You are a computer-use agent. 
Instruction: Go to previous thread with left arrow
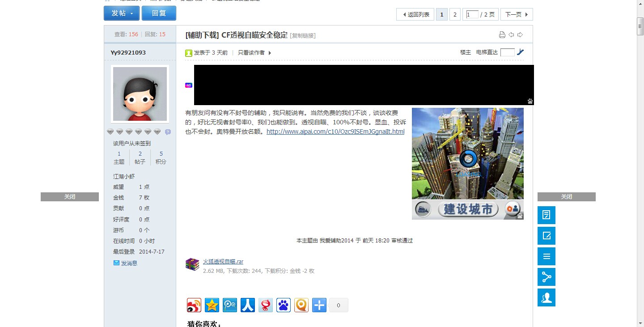pyautogui.click(x=511, y=35)
